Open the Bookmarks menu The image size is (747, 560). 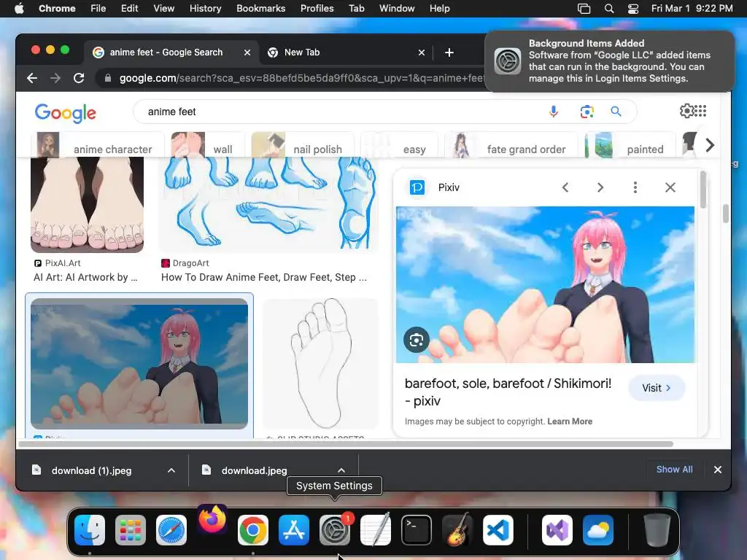(260, 9)
